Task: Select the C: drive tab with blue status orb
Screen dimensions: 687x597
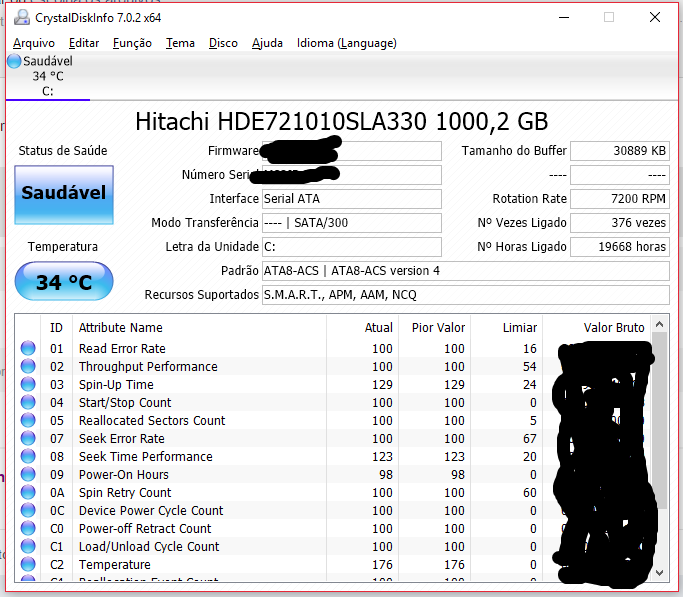Action: click(x=48, y=76)
